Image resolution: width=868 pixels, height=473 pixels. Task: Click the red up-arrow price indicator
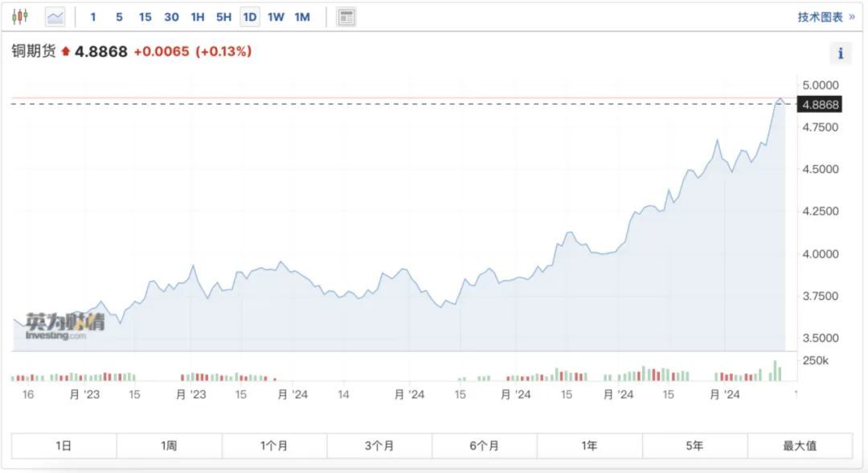coord(66,51)
